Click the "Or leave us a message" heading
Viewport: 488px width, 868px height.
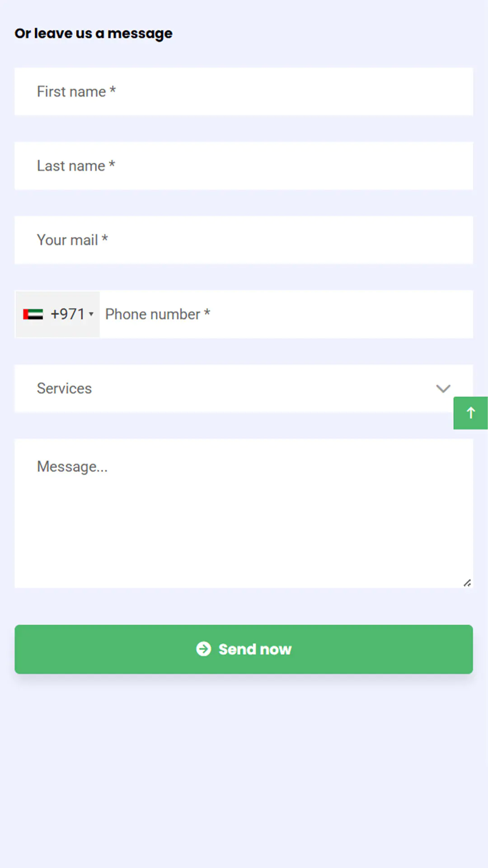click(94, 33)
